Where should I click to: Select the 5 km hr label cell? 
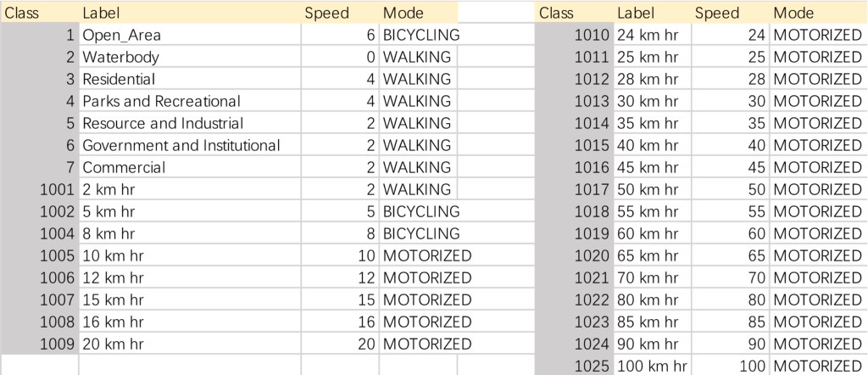(x=108, y=212)
